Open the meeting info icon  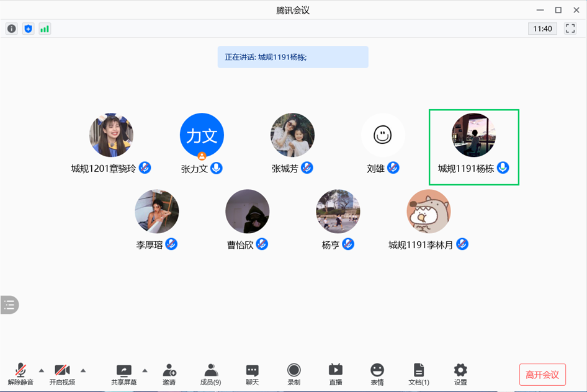point(12,29)
